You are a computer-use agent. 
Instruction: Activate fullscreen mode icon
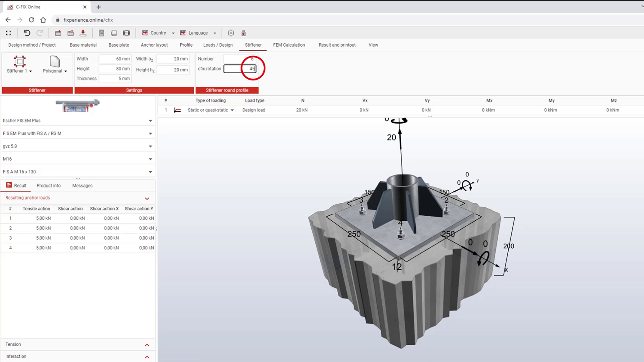point(8,33)
